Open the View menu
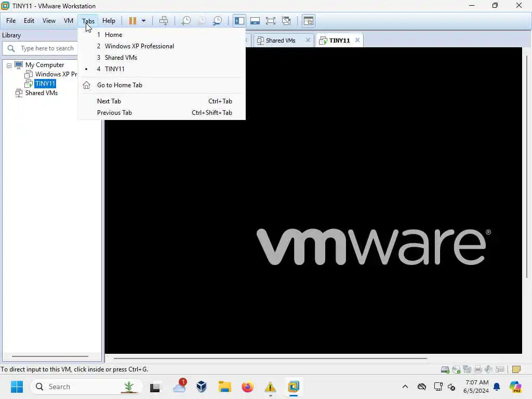The width and height of the screenshot is (532, 399). coord(49,21)
